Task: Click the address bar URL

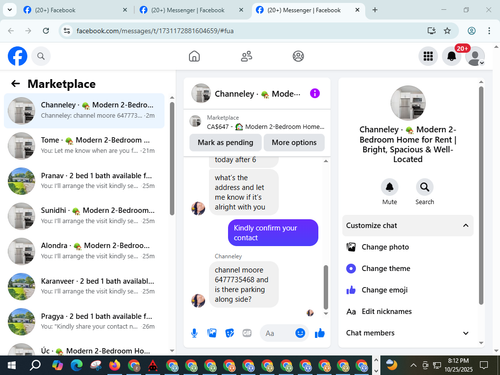Action: point(155,31)
